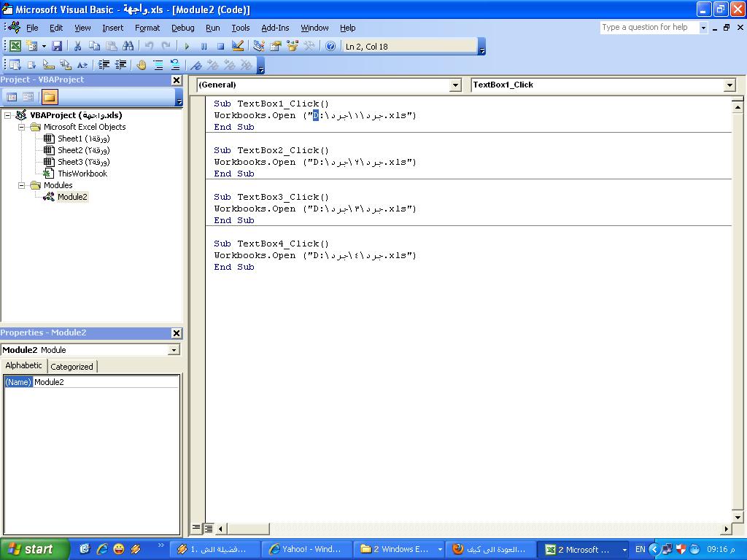The width and height of the screenshot is (747, 560).
Task: Toggle a breakpoint with the hand icon
Action: click(x=141, y=65)
